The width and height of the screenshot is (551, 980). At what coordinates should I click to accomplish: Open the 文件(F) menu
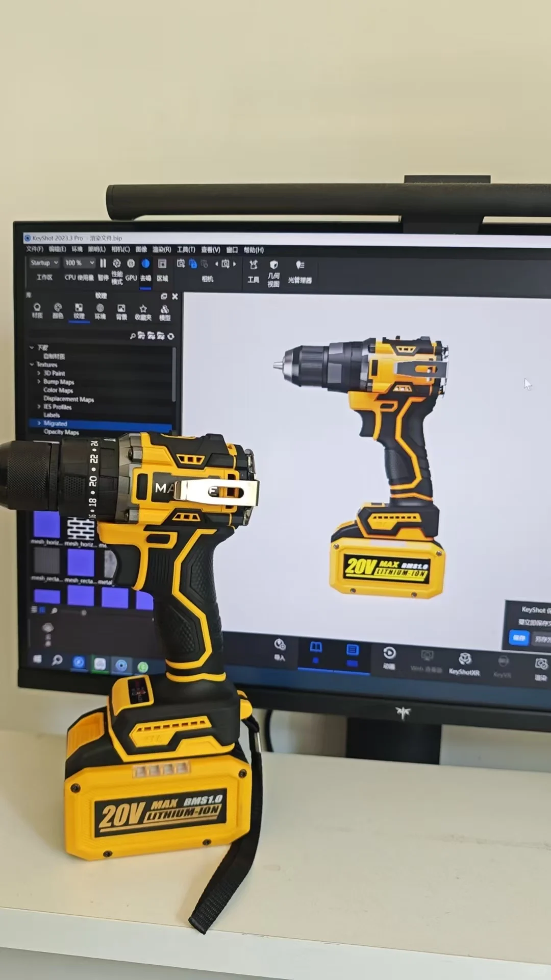tap(35, 249)
